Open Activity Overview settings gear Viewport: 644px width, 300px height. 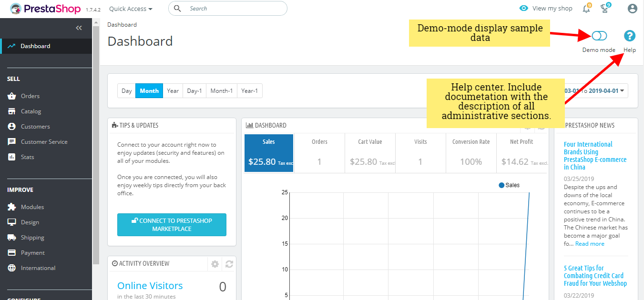tap(215, 264)
